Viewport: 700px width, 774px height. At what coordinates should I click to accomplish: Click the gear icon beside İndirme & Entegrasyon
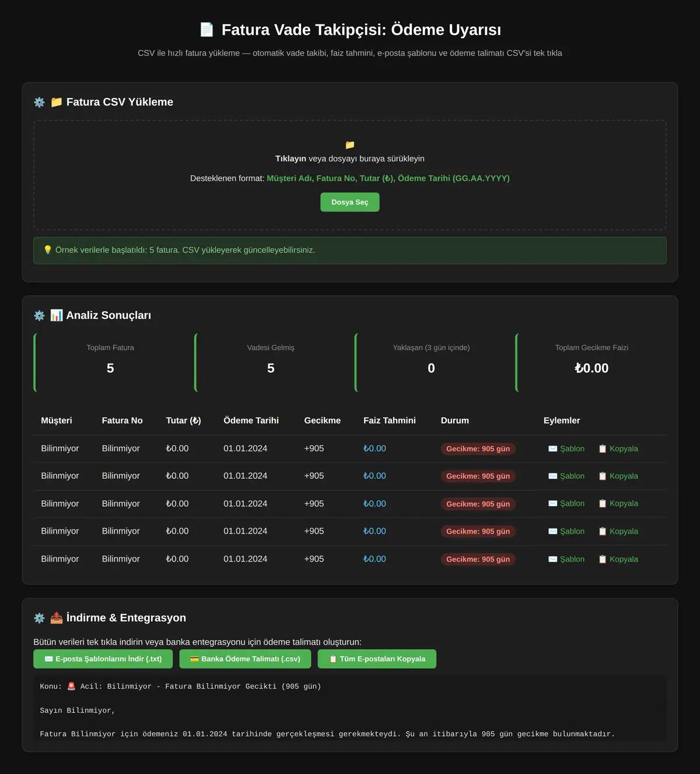pyautogui.click(x=39, y=618)
